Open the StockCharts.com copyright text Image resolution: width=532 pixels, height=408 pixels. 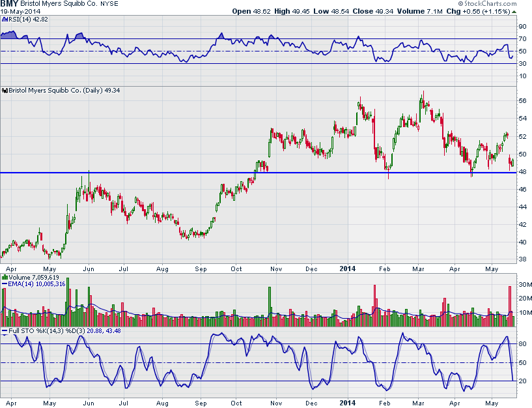point(487,4)
